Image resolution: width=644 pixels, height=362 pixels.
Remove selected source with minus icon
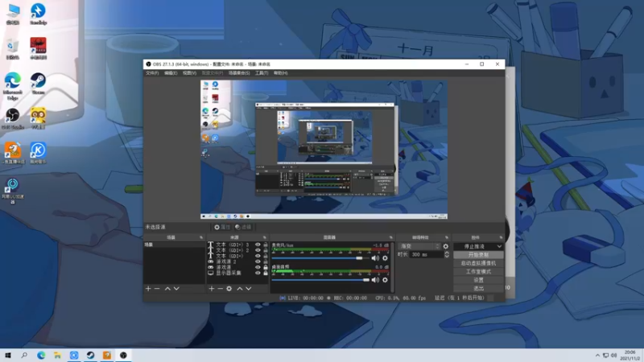pyautogui.click(x=220, y=289)
